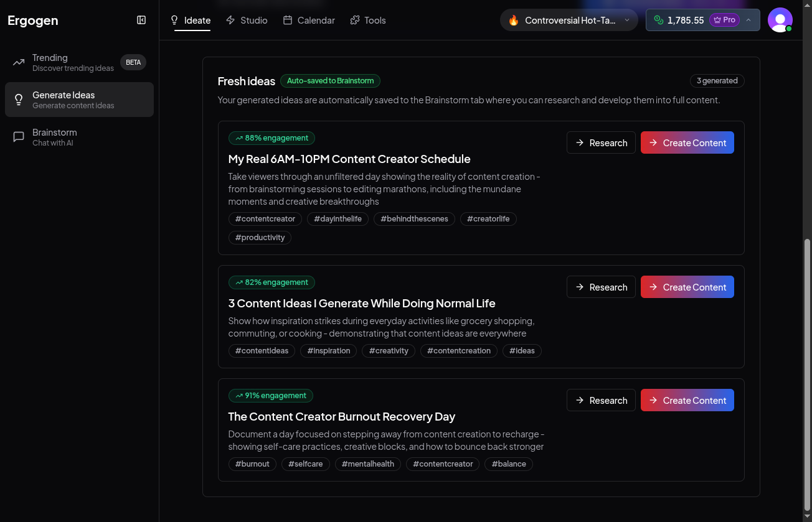Research the Content Creator Burnout Recovery idea
The height and width of the screenshot is (522, 812).
click(601, 400)
